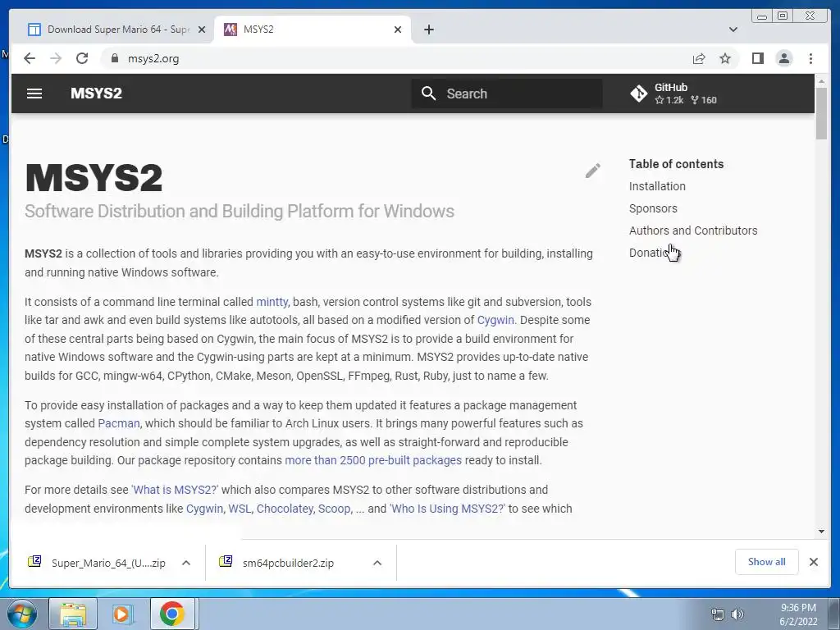Screen dimensions: 840x630
Task: Jump to Installation in table of contents
Action: (657, 186)
